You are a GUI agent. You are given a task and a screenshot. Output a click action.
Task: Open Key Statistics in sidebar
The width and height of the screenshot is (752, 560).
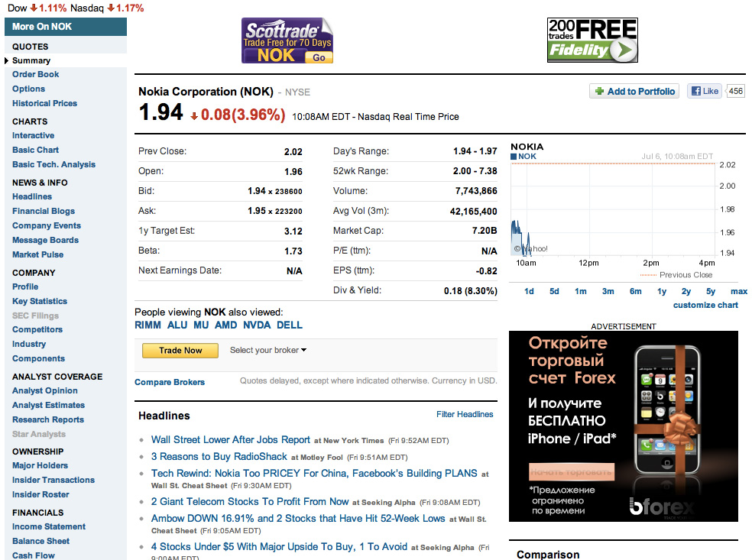(x=40, y=301)
